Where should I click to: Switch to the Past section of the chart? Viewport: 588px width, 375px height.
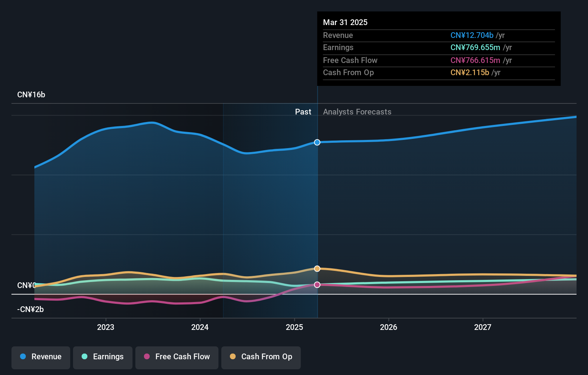[303, 112]
